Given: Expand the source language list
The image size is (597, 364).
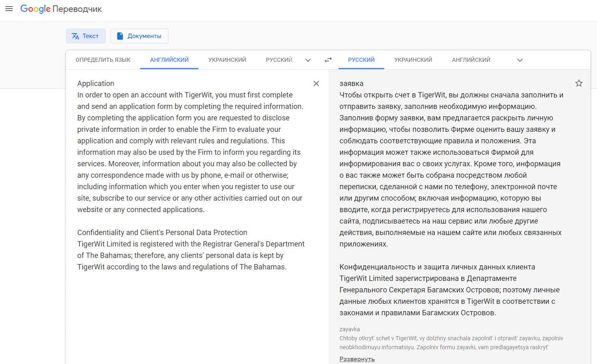Looking at the screenshot, I should [308, 60].
